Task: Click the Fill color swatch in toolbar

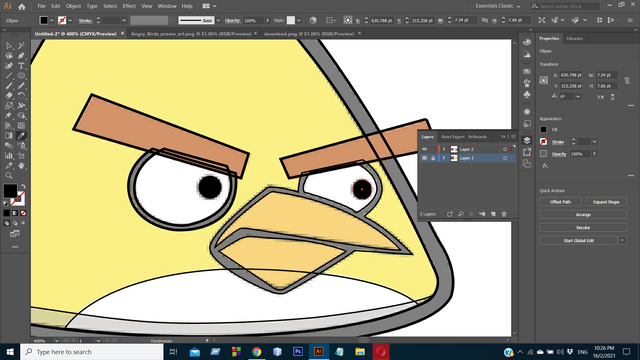Action: [x=10, y=191]
